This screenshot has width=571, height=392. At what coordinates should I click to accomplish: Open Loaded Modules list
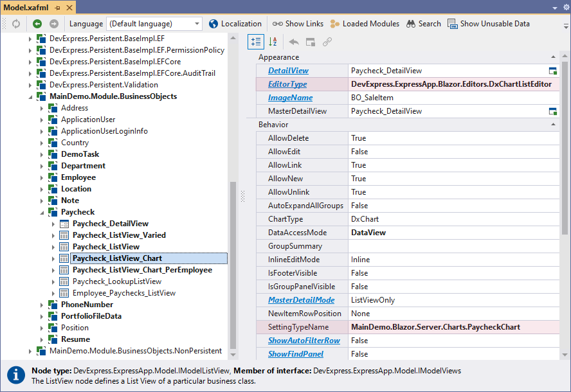click(x=365, y=24)
